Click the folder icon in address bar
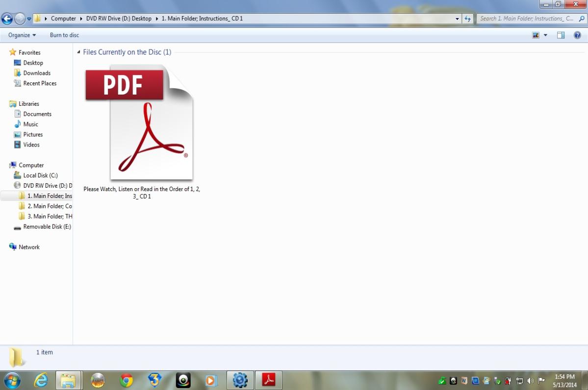Viewport: 588px width, 390px height. pyautogui.click(x=37, y=18)
